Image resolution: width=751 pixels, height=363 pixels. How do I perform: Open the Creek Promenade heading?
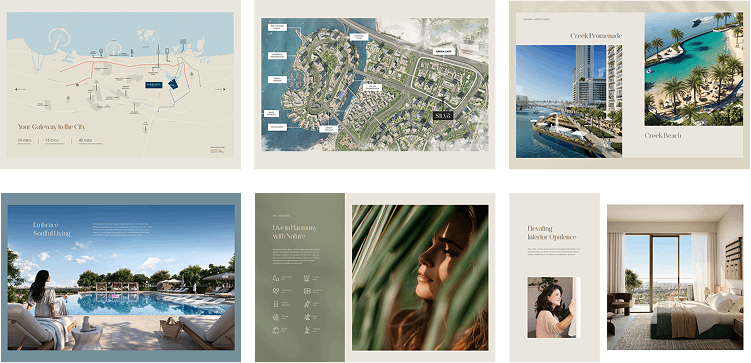click(596, 36)
